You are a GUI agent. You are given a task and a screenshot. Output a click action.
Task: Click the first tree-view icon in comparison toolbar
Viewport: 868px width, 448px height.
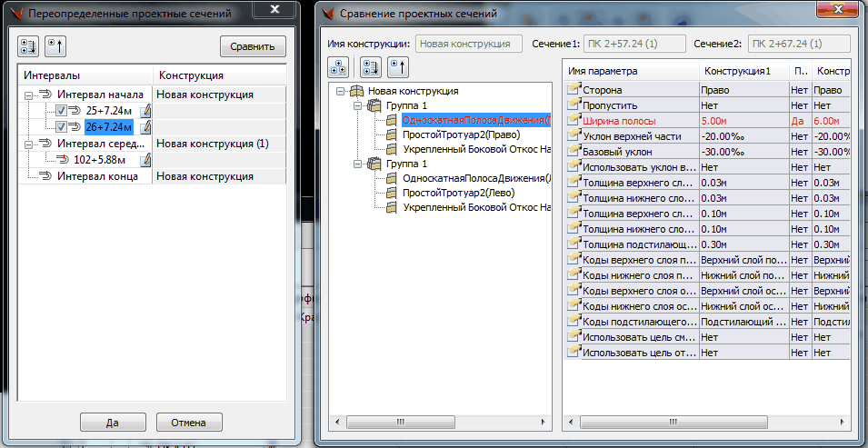[339, 66]
